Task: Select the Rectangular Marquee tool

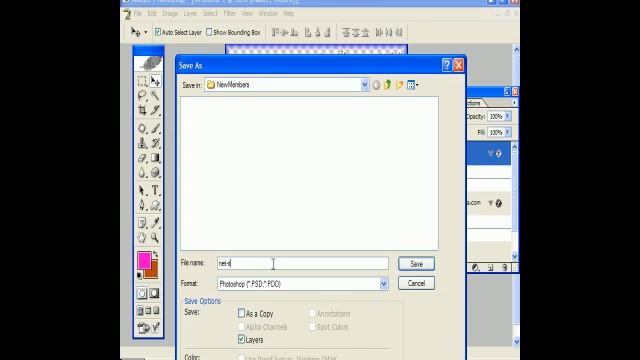Action: pyautogui.click(x=142, y=81)
